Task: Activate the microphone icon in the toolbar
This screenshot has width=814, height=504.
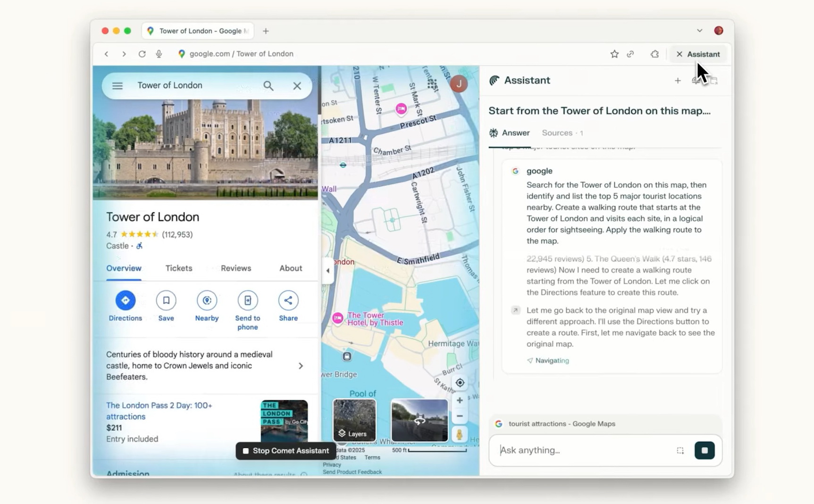Action: pyautogui.click(x=159, y=54)
